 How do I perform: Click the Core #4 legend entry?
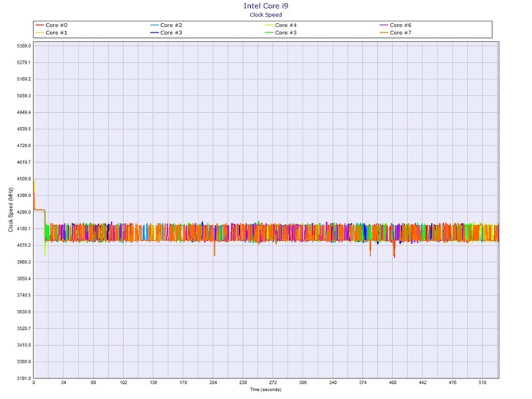click(281, 25)
